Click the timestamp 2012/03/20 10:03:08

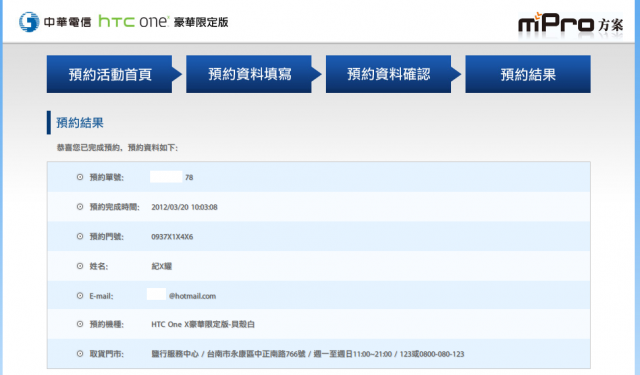[x=184, y=207]
